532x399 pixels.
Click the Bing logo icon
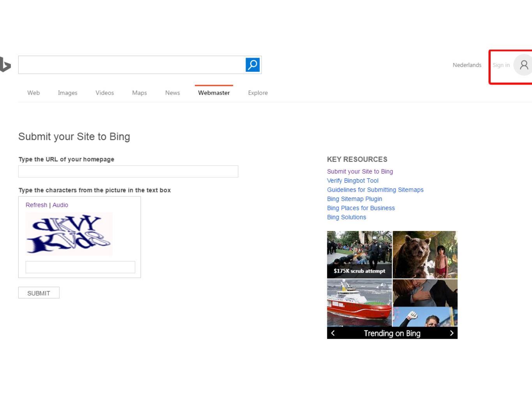(x=5, y=65)
